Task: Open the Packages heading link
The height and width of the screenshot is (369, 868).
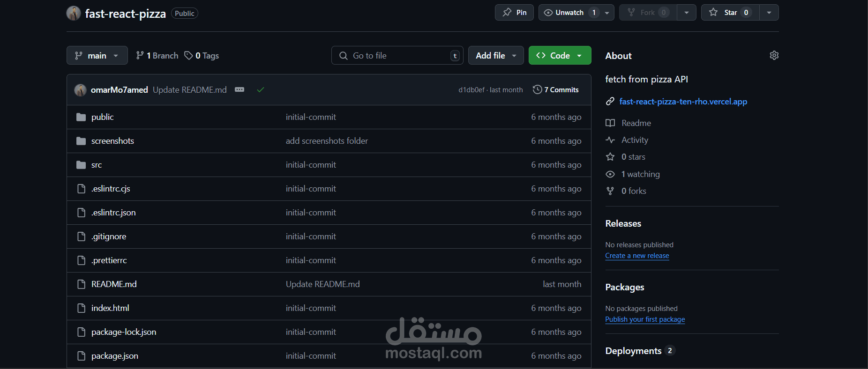Action: coord(625,287)
